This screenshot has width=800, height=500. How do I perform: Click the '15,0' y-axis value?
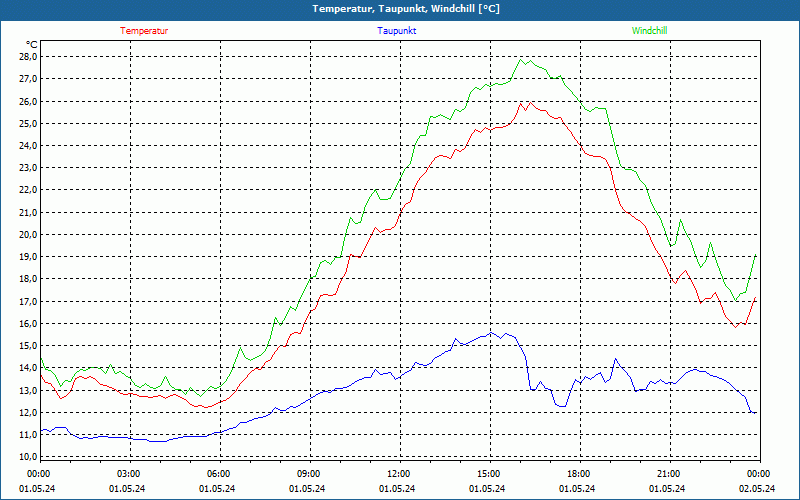pyautogui.click(x=28, y=345)
